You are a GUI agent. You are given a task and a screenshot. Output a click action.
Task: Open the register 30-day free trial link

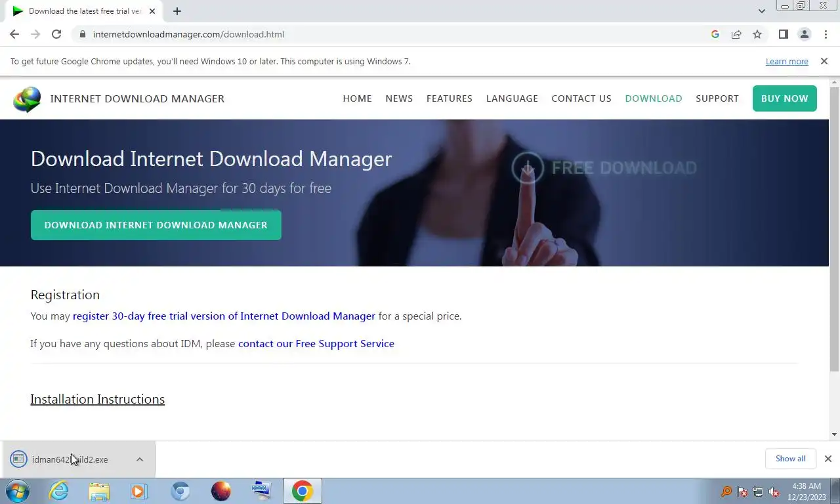pos(224,316)
